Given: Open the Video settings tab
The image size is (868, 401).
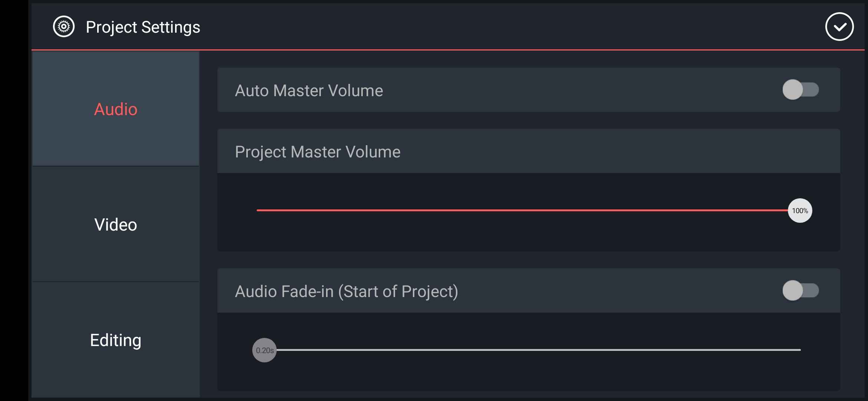Looking at the screenshot, I should 116,225.
